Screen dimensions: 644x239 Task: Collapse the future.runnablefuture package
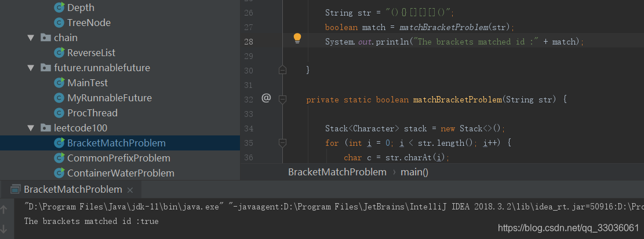tap(31, 68)
